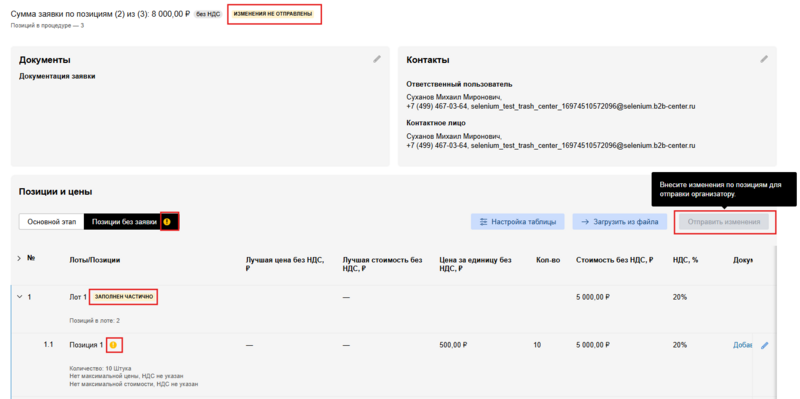Click Загрузить из файла button
The width and height of the screenshot is (800, 399).
(619, 222)
